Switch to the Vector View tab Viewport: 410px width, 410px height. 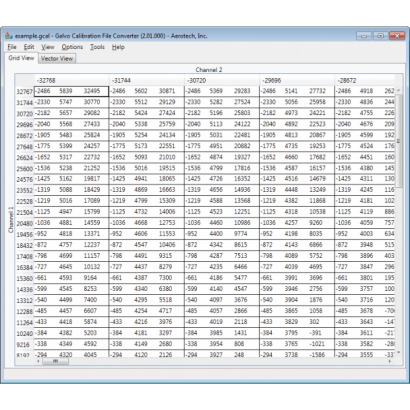tap(57, 59)
